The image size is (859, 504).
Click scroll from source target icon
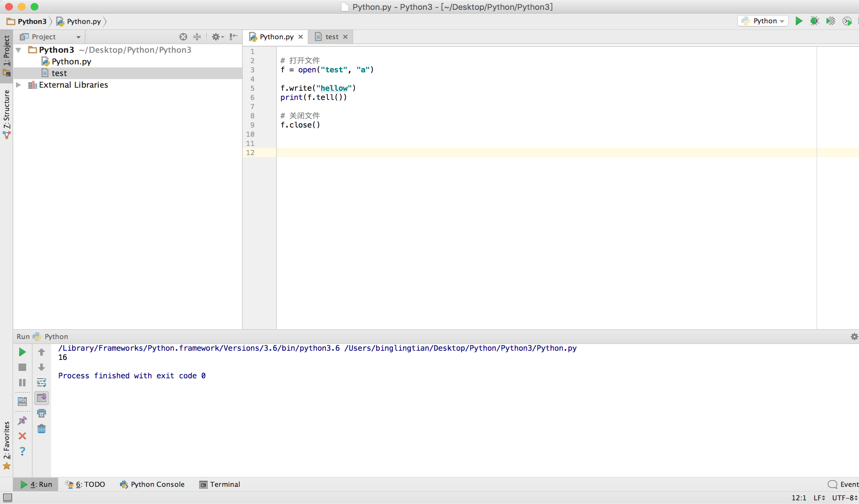(x=183, y=37)
